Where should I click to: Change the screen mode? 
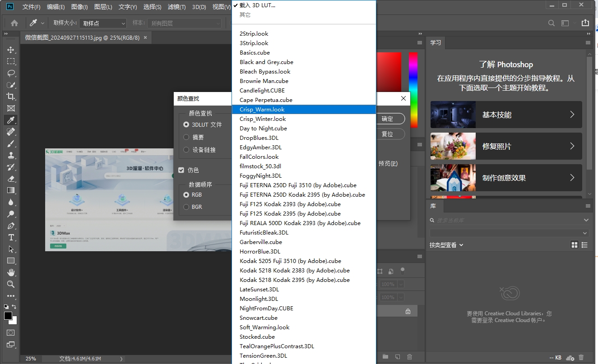click(11, 345)
